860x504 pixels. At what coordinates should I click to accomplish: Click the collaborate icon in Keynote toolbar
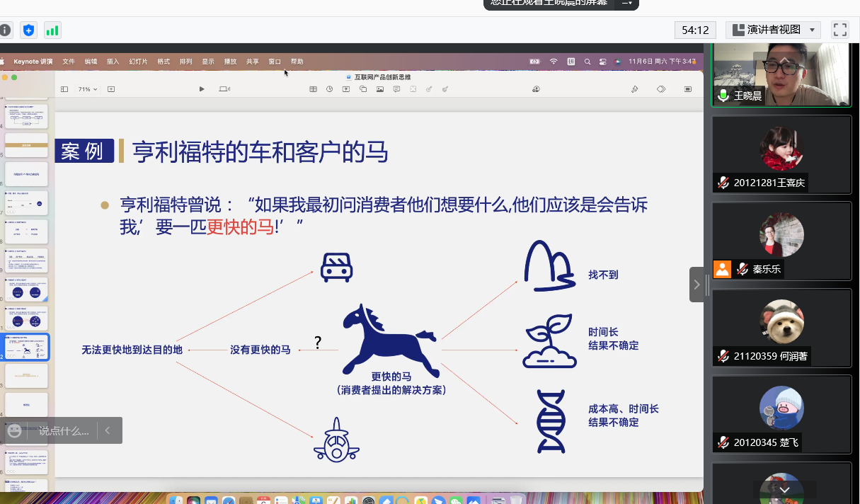point(536,89)
